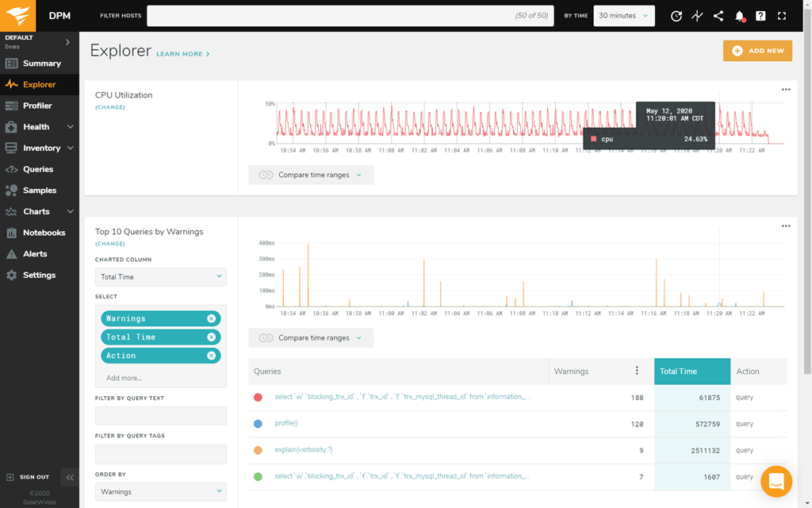The image size is (812, 508).
Task: Click the orange explain query color dot
Action: 258,450
